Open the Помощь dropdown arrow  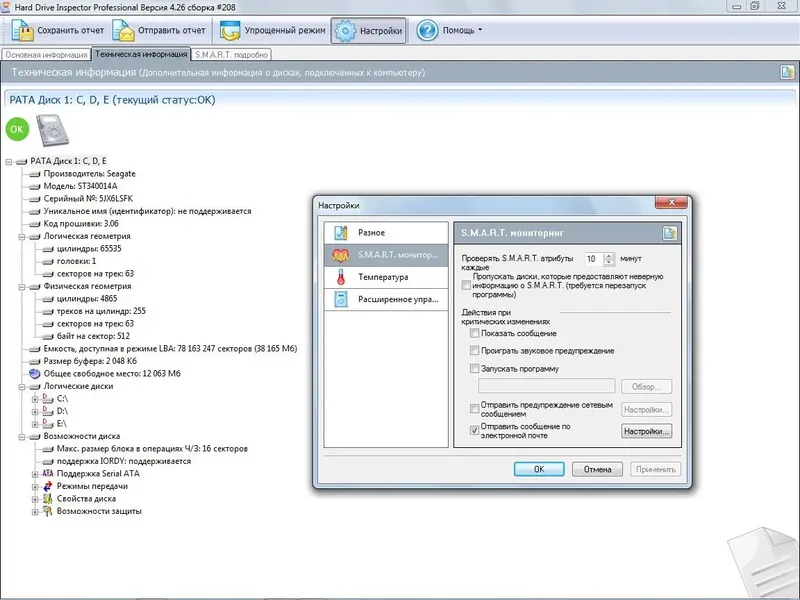click(x=480, y=30)
